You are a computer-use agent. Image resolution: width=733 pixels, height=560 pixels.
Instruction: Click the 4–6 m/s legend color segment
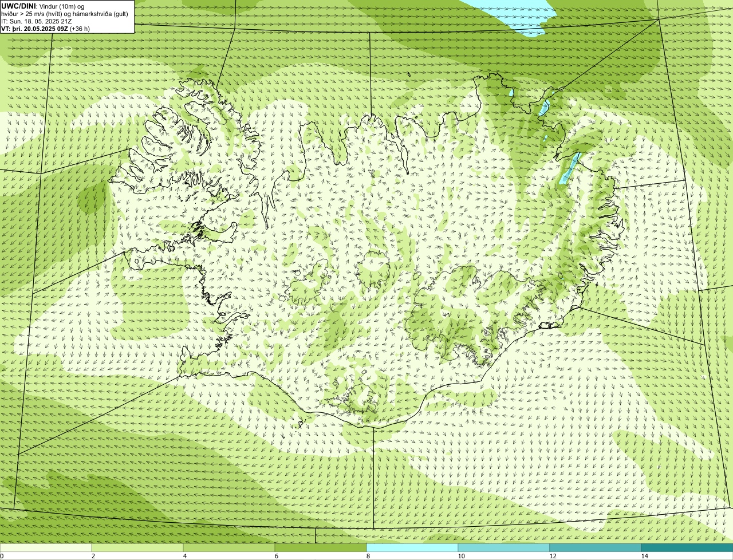[229, 548]
